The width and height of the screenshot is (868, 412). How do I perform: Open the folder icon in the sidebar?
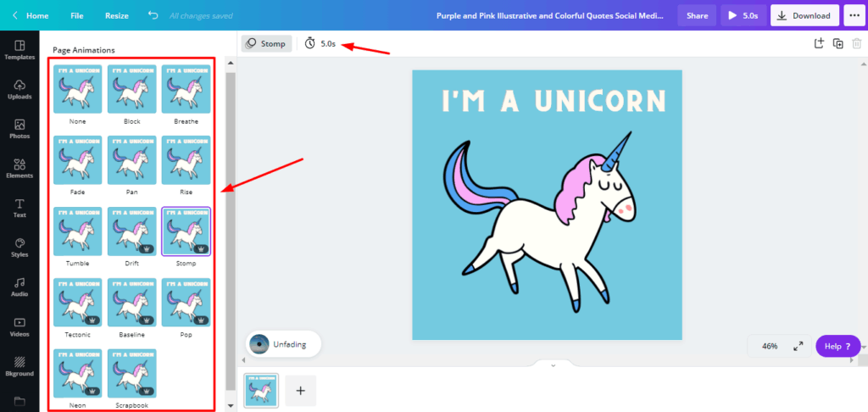pos(19,401)
